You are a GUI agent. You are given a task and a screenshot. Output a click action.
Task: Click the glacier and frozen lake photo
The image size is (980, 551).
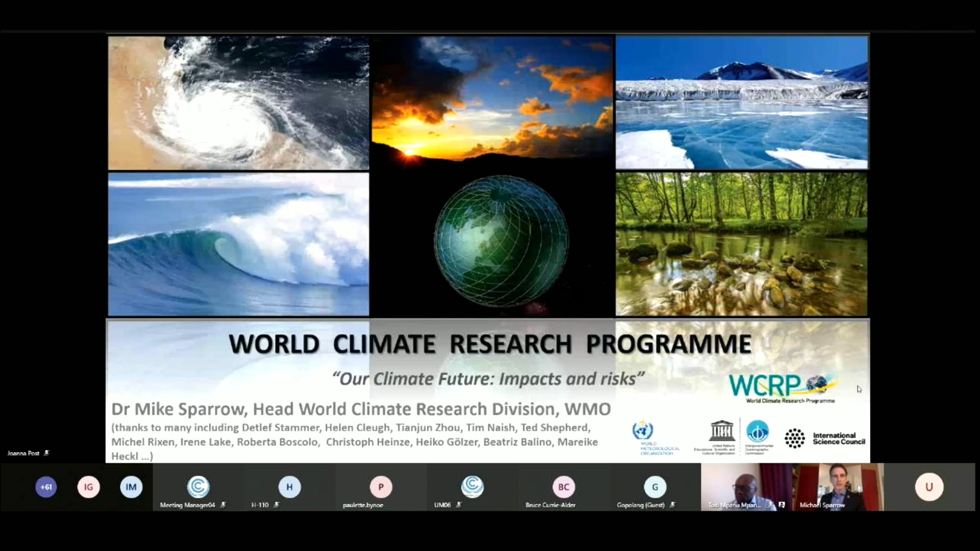pos(742,103)
